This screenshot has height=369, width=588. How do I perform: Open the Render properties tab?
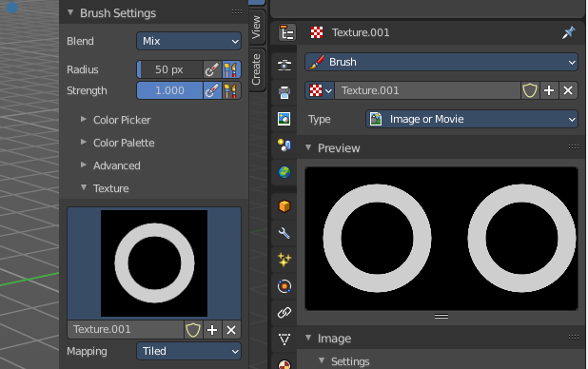(284, 65)
